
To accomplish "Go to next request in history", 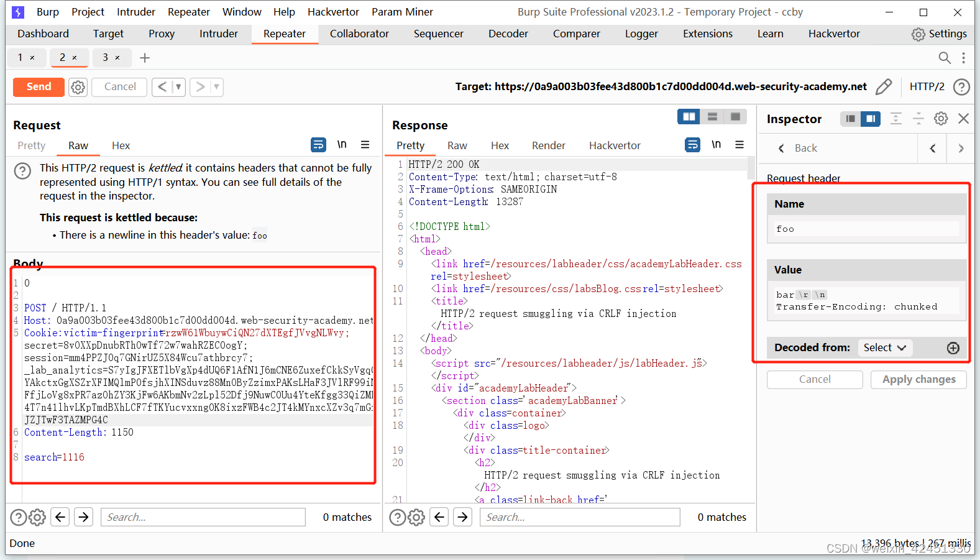I will pos(200,87).
